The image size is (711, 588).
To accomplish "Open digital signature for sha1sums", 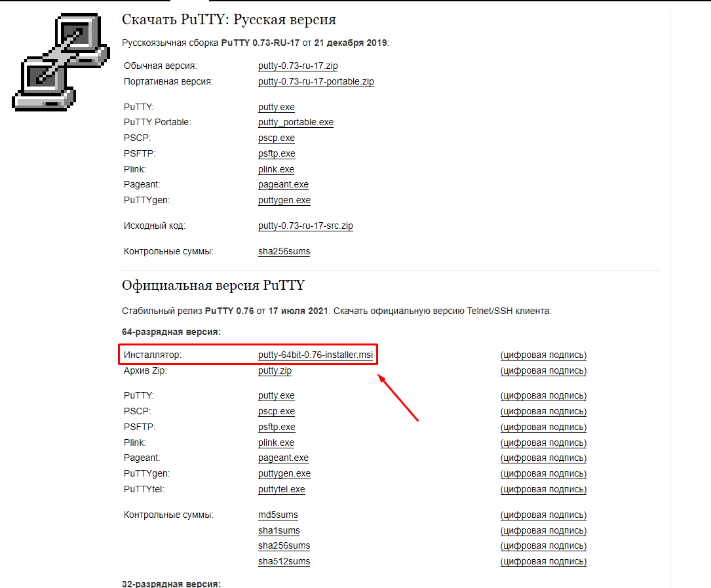I will pos(543,531).
